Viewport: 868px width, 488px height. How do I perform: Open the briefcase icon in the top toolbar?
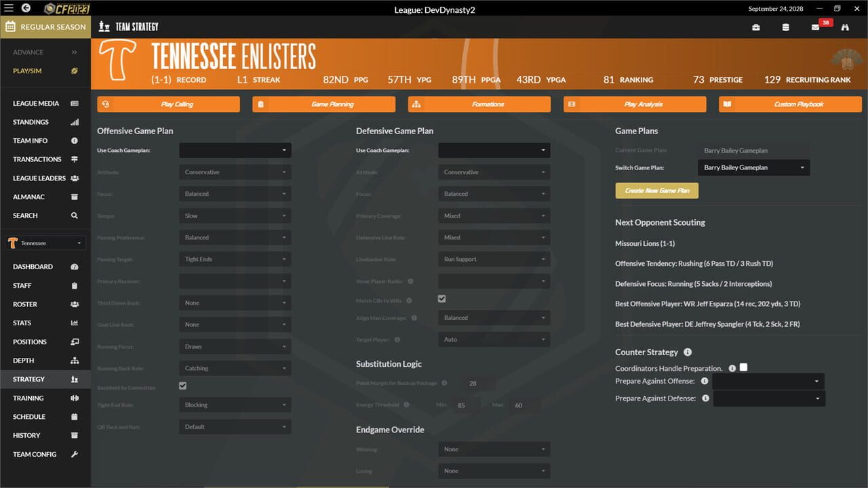click(x=757, y=26)
